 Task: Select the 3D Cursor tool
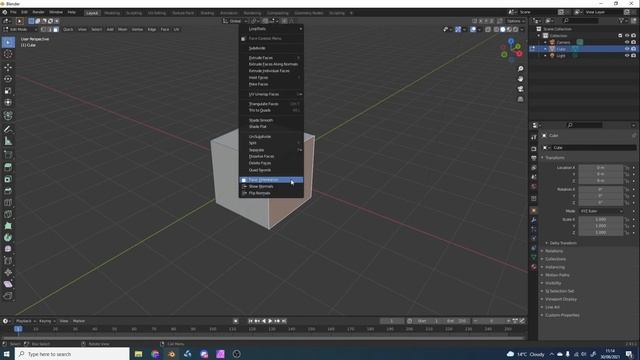coord(8,54)
